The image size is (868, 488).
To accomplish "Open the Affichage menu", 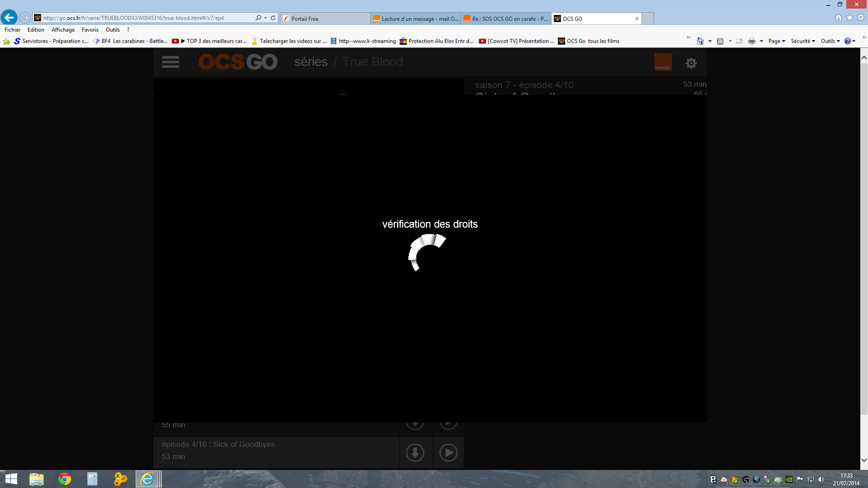I will (63, 30).
